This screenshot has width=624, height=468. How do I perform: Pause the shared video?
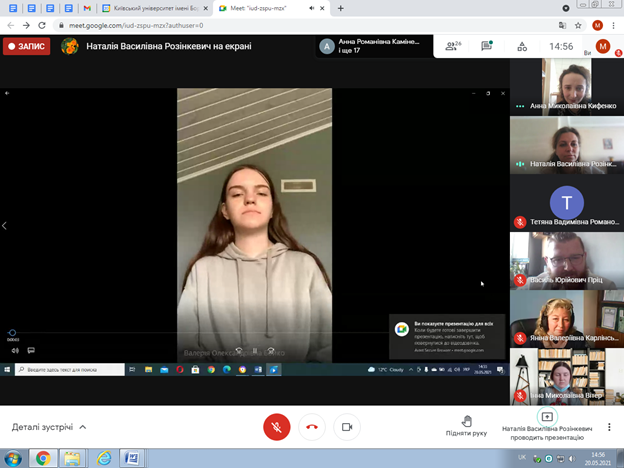tap(255, 351)
